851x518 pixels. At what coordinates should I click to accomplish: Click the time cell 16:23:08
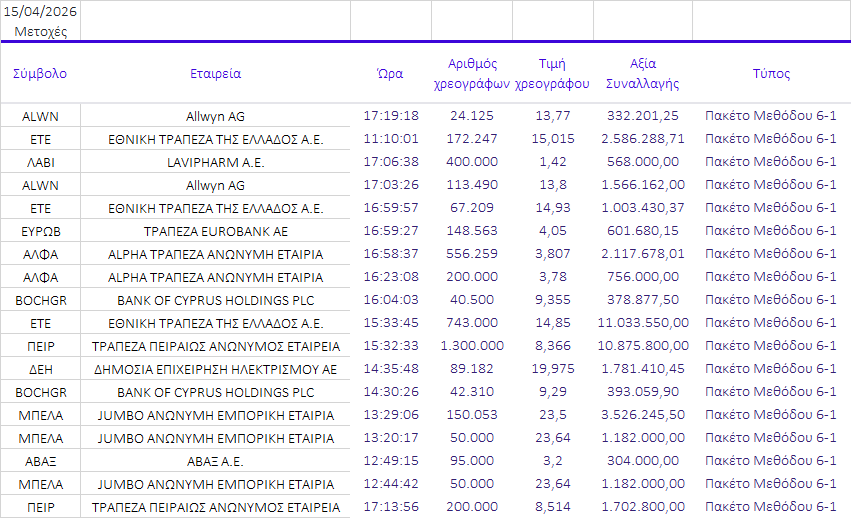tap(391, 276)
